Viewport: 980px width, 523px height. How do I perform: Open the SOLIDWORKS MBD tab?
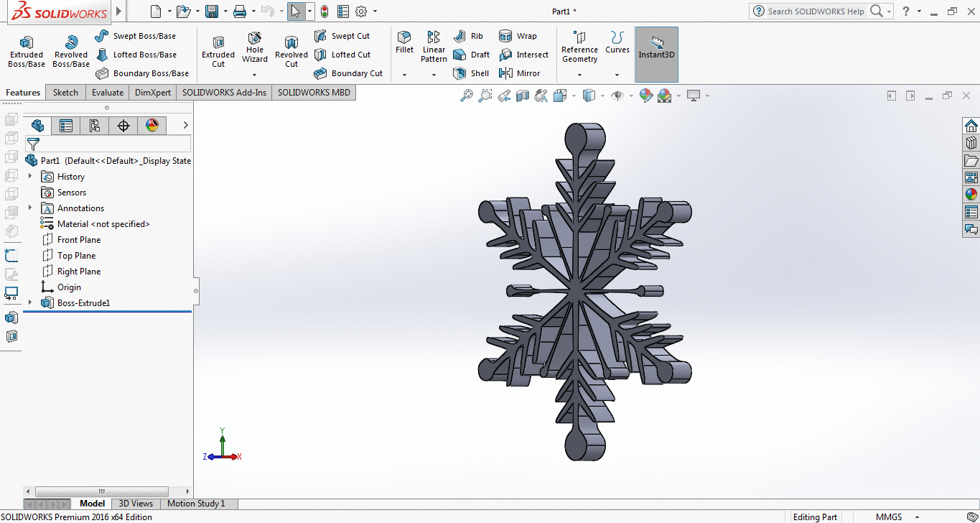coord(314,92)
